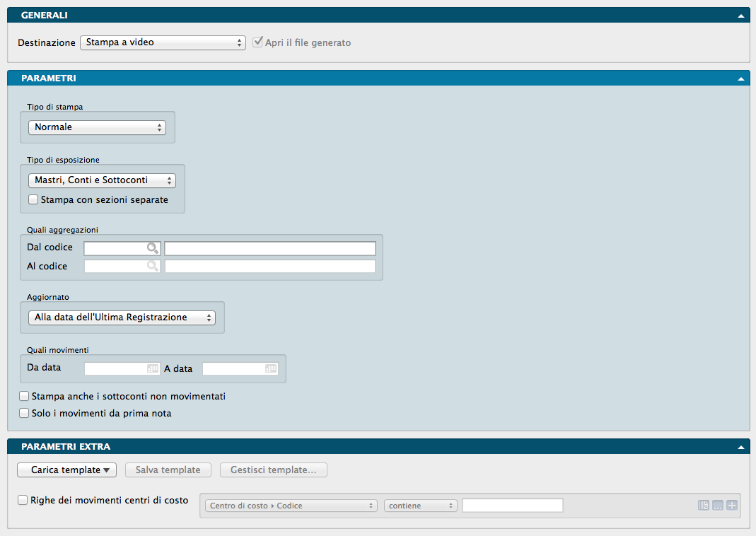Click the Al codice search magnifier icon
Image resolution: width=756 pixels, height=536 pixels.
(x=152, y=267)
